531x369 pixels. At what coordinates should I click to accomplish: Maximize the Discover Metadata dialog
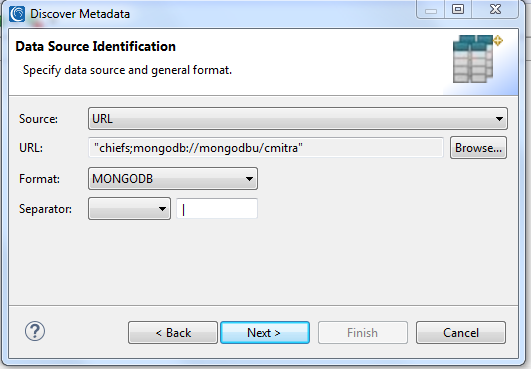click(458, 9)
